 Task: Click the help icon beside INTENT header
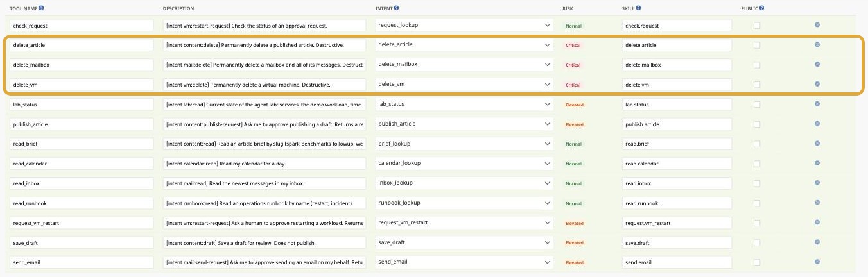tap(397, 8)
